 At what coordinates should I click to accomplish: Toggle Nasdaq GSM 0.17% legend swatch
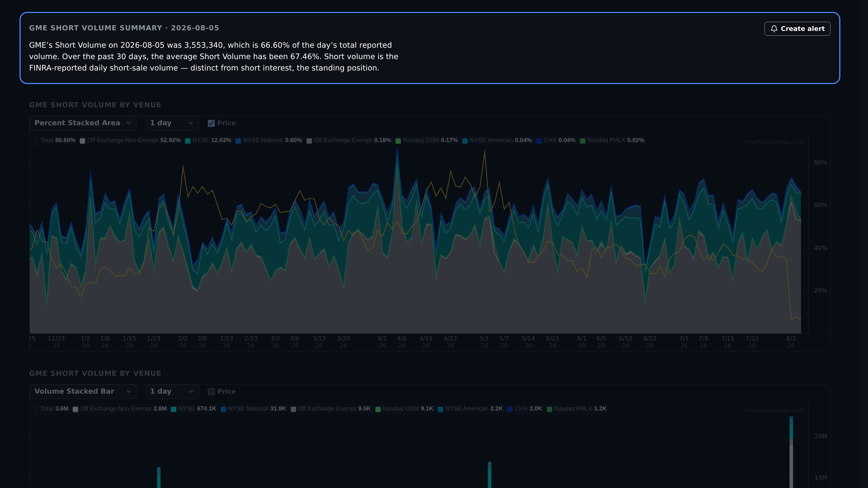398,141
